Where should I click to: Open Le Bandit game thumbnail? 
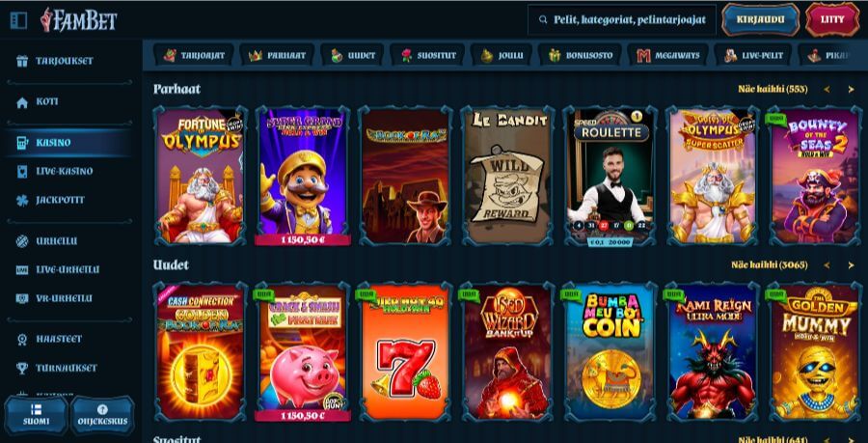click(507, 176)
